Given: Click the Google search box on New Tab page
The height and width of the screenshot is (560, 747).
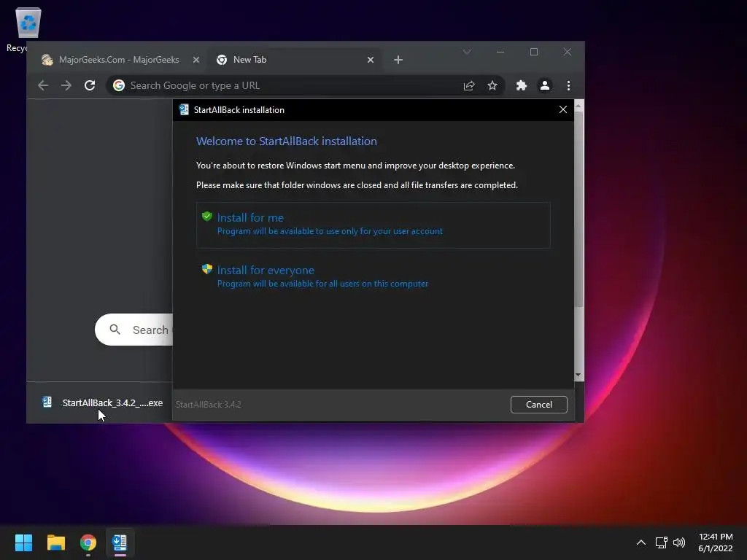Looking at the screenshot, I should 134,330.
